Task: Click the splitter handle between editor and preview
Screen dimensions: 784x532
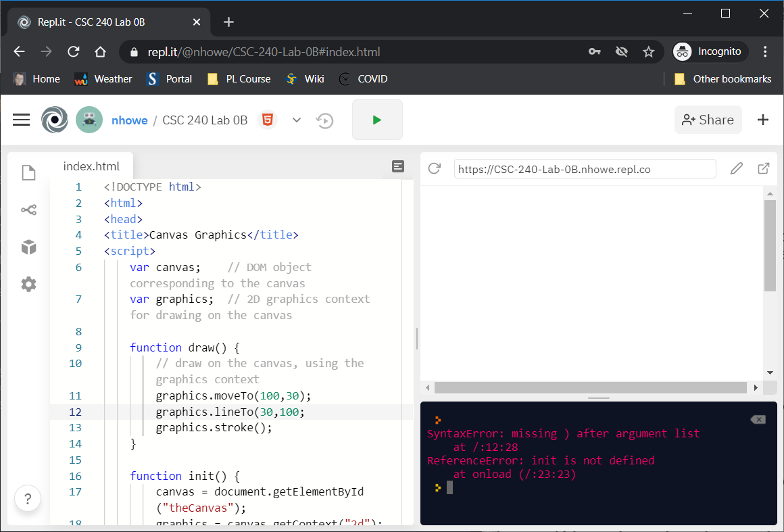Action: (417, 339)
